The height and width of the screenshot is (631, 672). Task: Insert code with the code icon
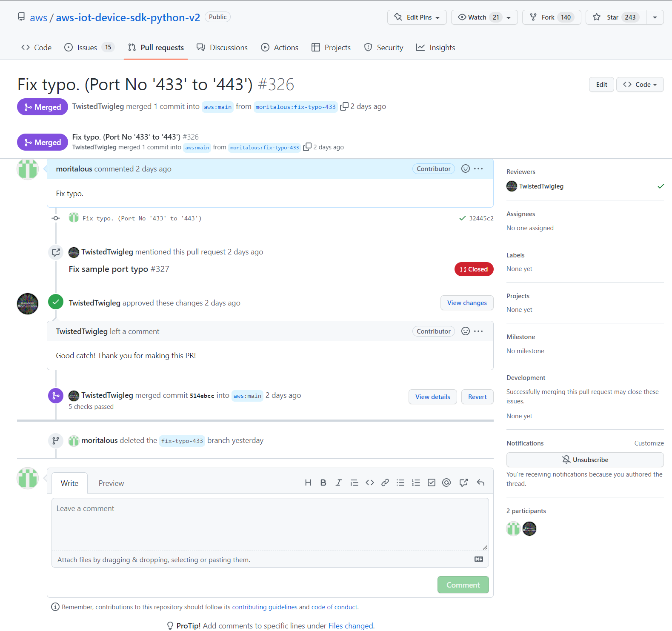pyautogui.click(x=369, y=483)
